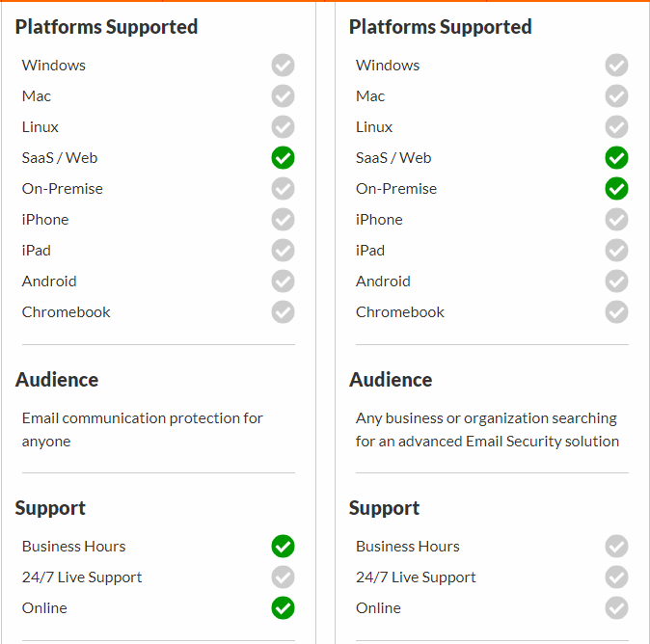Click the green SaaS / Web checkmark in right column
Screen dimensions: 650x644
click(616, 158)
